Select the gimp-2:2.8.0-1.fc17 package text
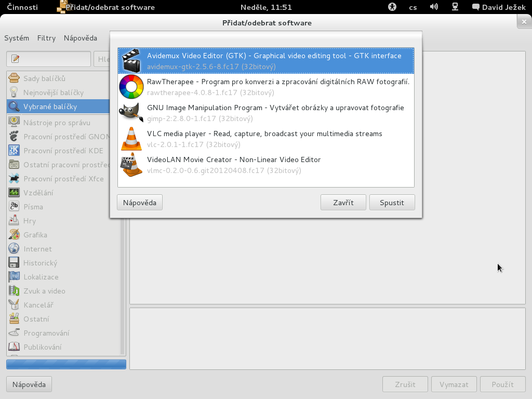The width and height of the screenshot is (532, 399). 200,118
